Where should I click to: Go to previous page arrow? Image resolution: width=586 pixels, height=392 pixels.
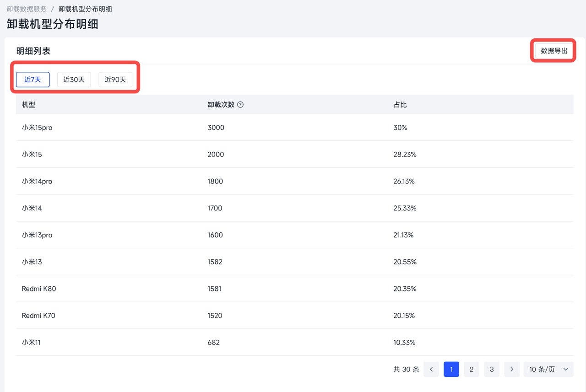pos(431,369)
